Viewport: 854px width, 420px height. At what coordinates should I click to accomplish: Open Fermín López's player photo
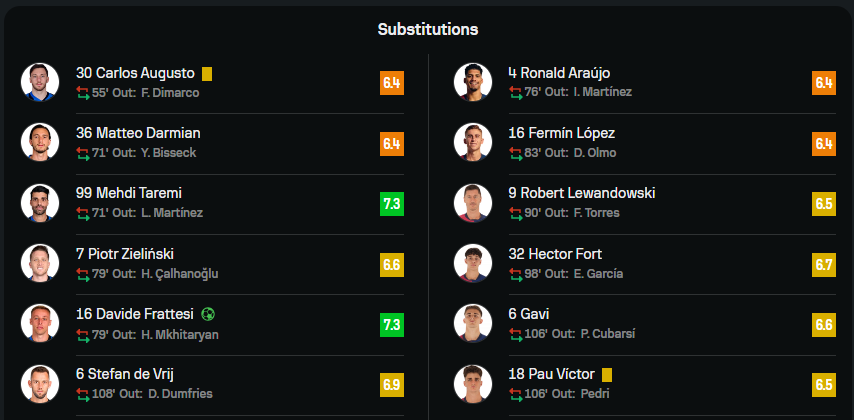click(473, 142)
